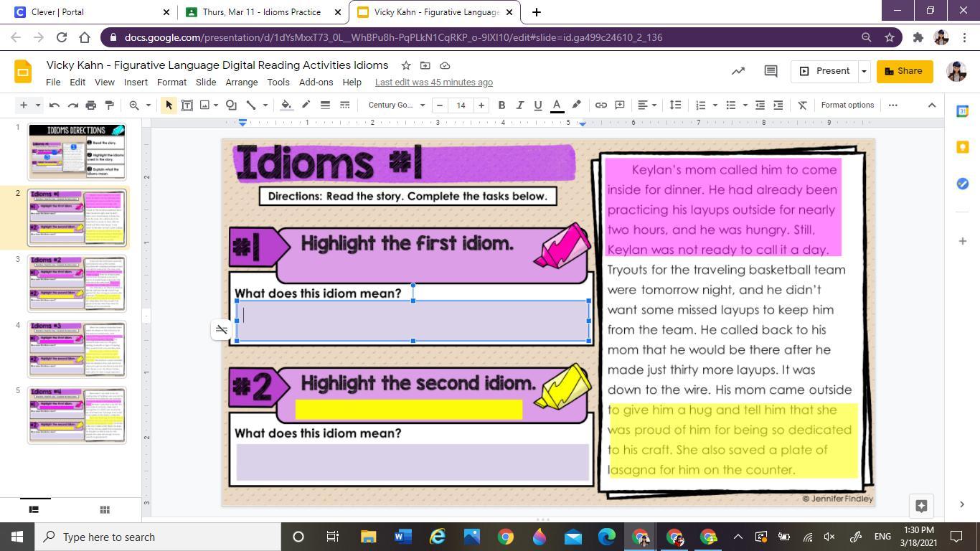Select slide 3 thumbnail Idioms #2

[77, 283]
